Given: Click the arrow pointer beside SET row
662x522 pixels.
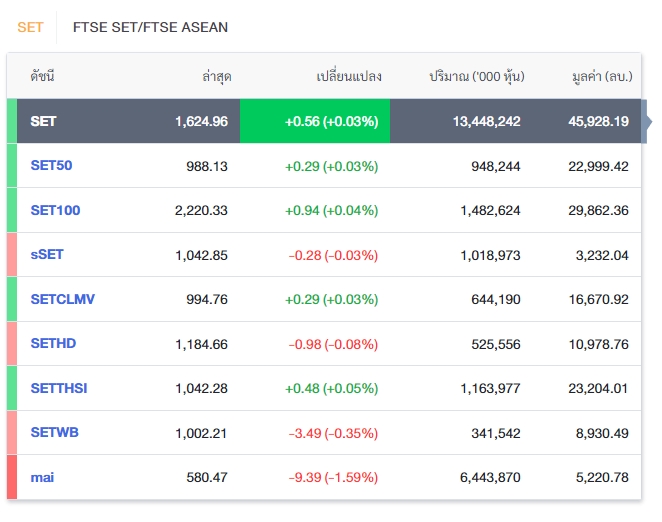Looking at the screenshot, I should [646, 121].
